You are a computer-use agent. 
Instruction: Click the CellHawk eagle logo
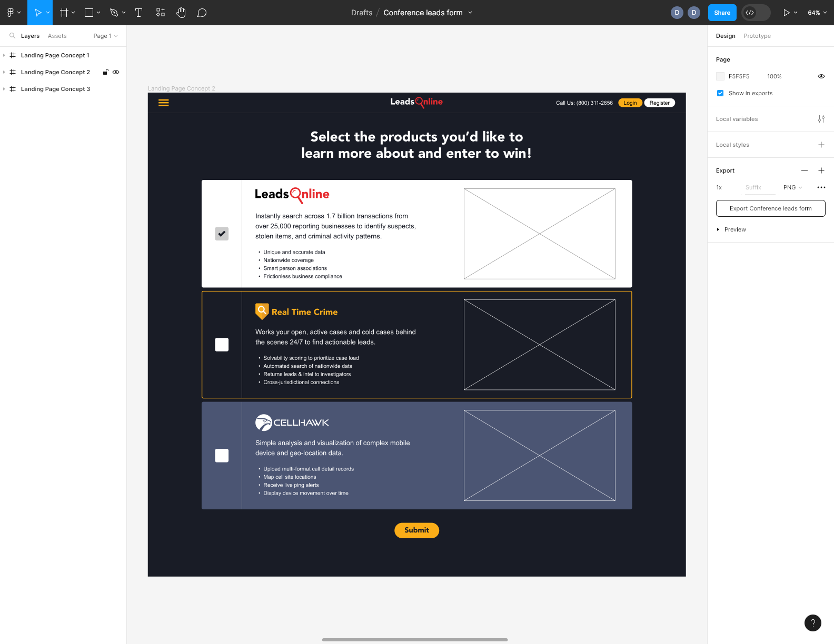click(264, 422)
